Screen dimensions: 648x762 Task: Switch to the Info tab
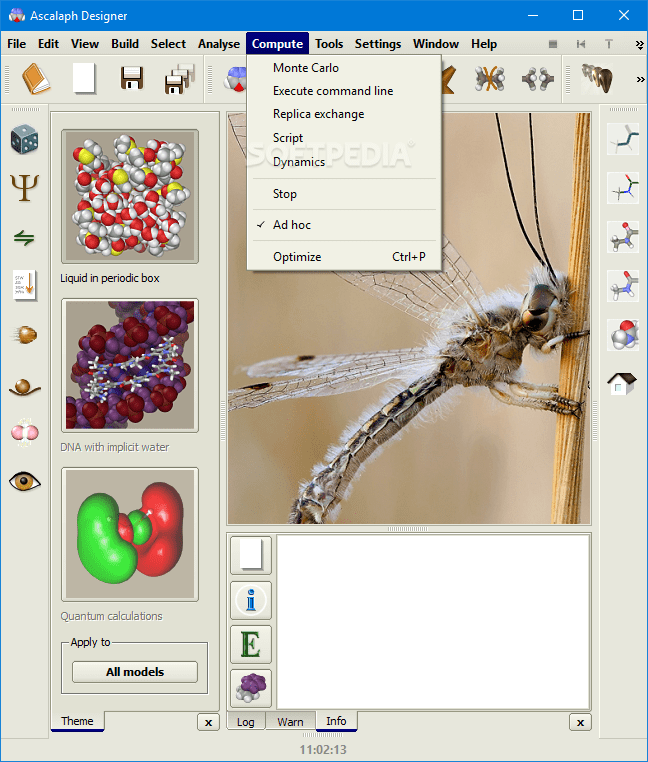(x=336, y=721)
